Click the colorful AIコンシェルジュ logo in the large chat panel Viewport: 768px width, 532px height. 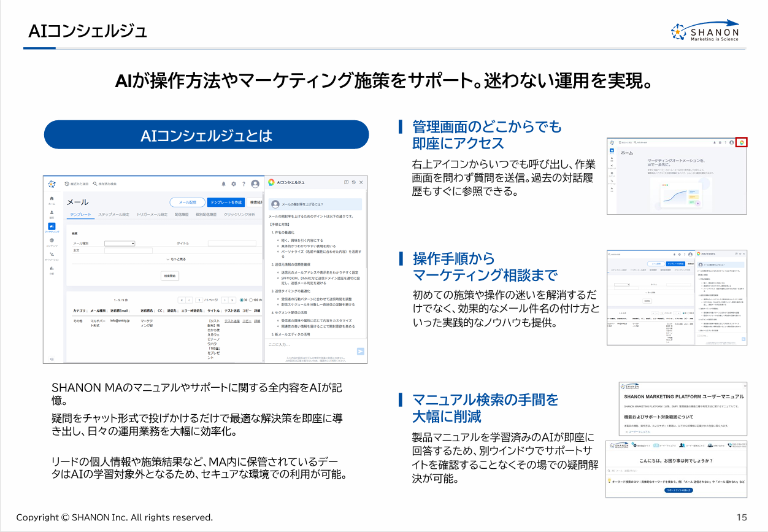pos(271,182)
